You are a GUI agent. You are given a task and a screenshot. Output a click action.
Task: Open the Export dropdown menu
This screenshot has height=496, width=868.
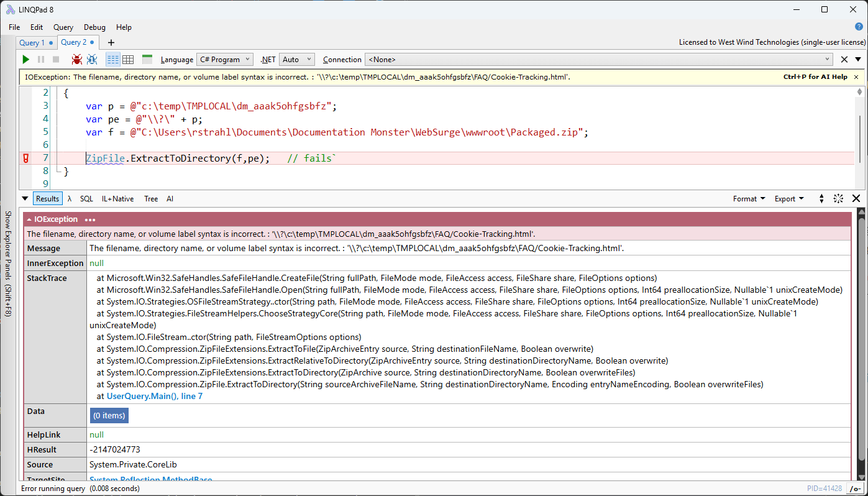point(789,199)
